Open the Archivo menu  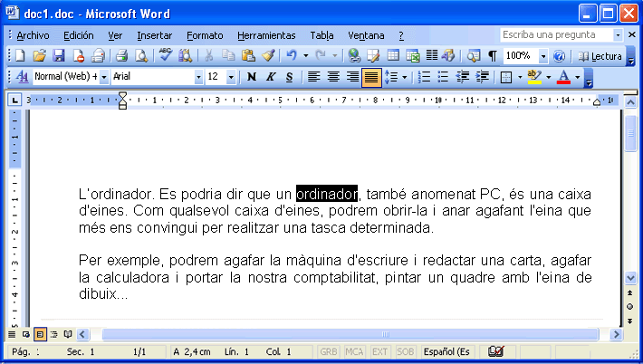tap(33, 35)
